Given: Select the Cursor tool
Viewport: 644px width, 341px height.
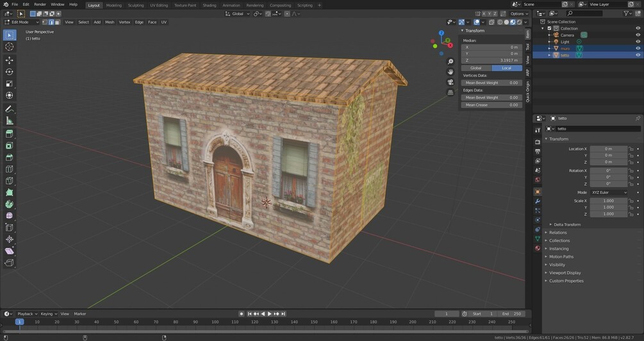Looking at the screenshot, I should pos(10,47).
